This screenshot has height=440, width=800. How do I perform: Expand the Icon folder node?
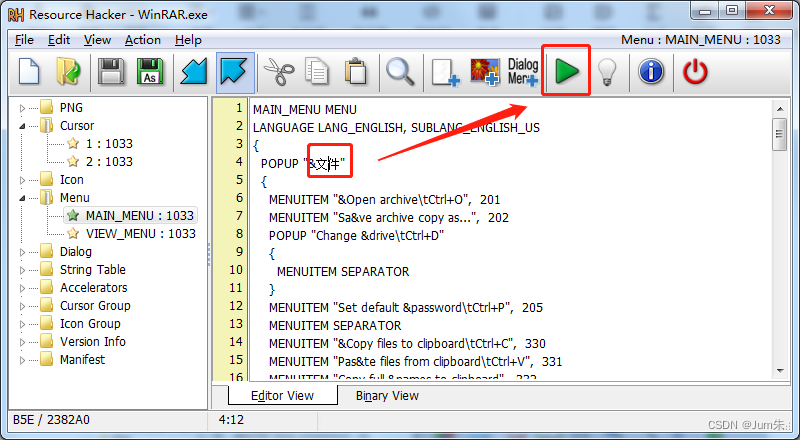click(x=22, y=180)
